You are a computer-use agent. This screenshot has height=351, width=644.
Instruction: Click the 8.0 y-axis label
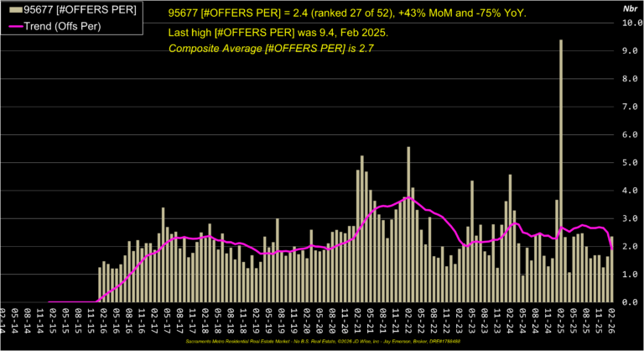629,79
